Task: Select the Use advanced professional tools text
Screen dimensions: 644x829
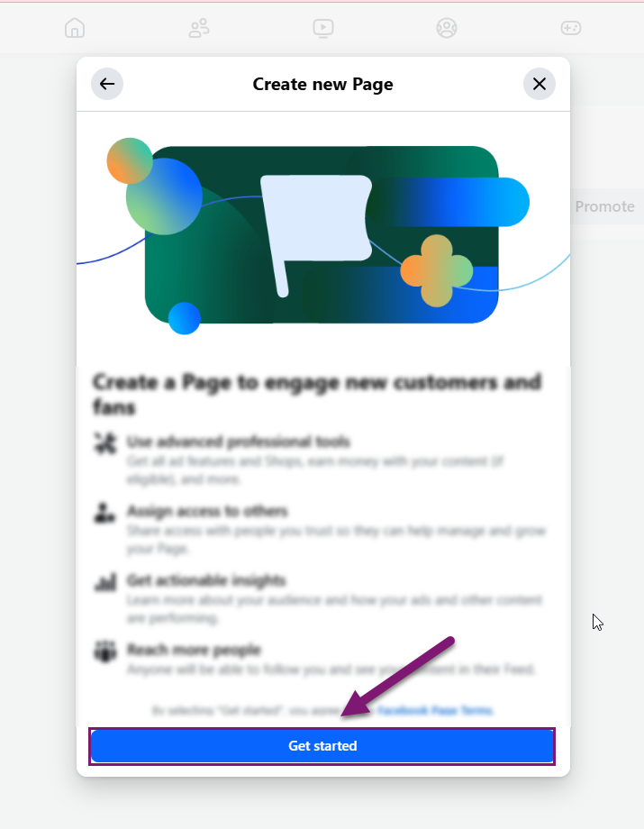Action: tap(238, 442)
